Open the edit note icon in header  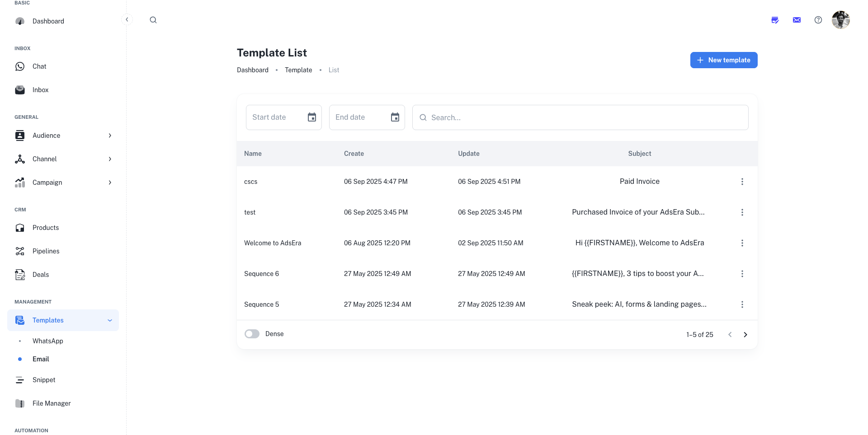point(775,20)
